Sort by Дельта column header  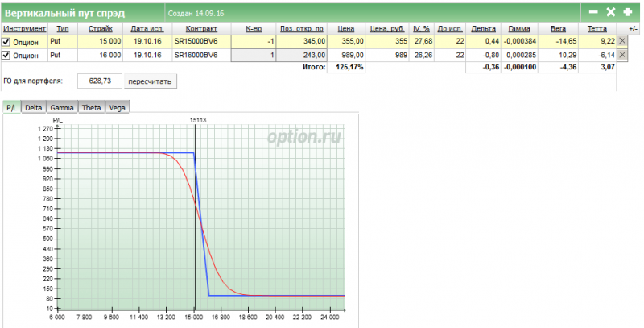pyautogui.click(x=483, y=29)
